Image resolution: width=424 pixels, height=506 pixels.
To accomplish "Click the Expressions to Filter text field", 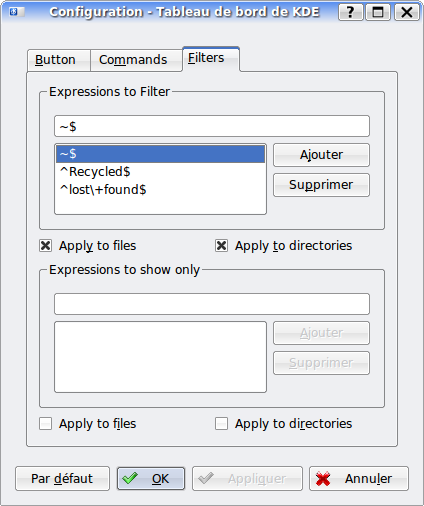I will (x=212, y=126).
